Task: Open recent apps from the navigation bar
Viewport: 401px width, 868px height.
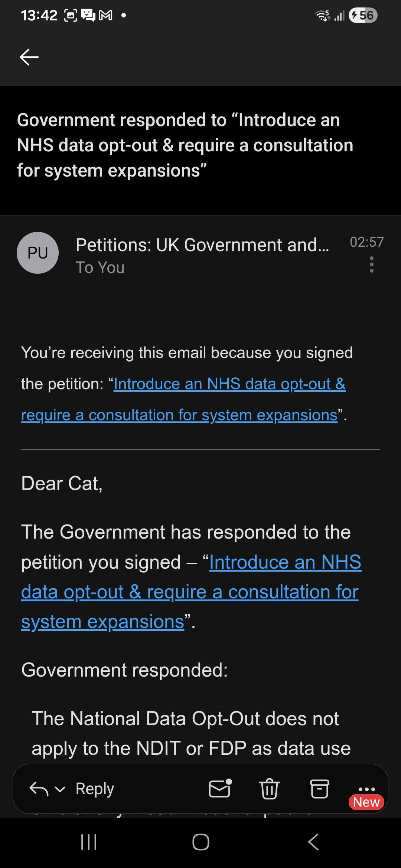Action: (x=88, y=842)
